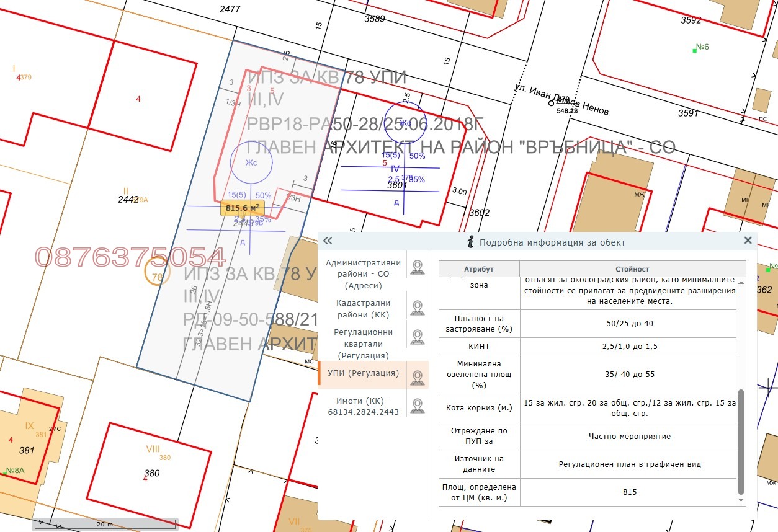This screenshot has height=532, width=778.
Task: Open the Административни райони - СО (Адреси) tab
Action: tap(363, 274)
